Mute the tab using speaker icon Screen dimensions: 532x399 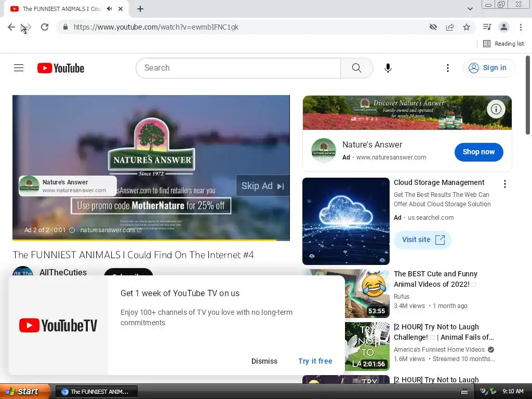109,9
